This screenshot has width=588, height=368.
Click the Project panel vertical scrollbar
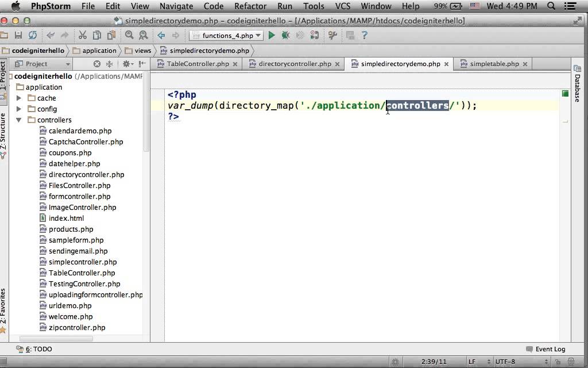pyautogui.click(x=146, y=112)
